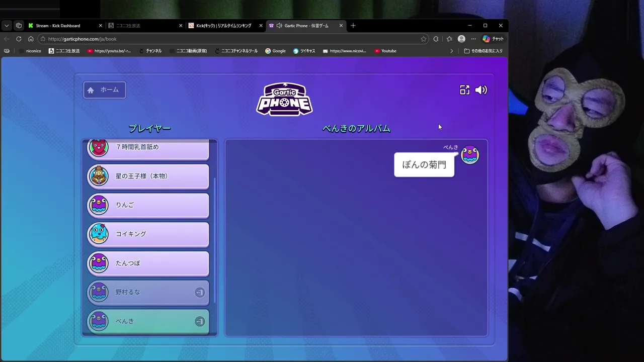Reload the current page
The image size is (644, 362).
[19, 39]
